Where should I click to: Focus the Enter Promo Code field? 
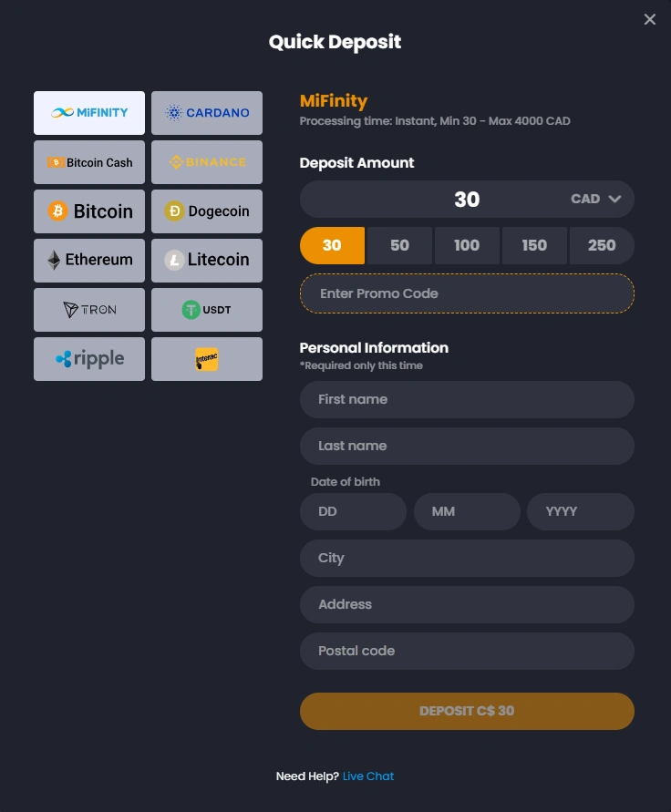point(467,293)
